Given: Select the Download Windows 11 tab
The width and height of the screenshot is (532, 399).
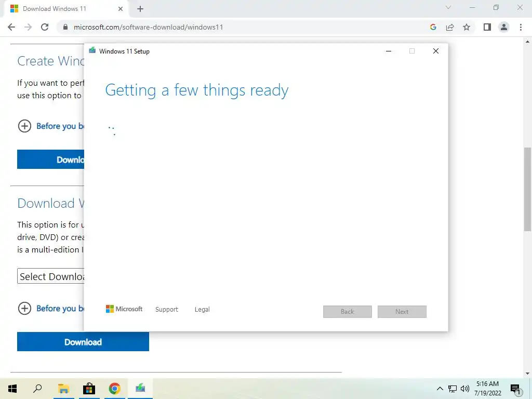Looking at the screenshot, I should coord(67,9).
